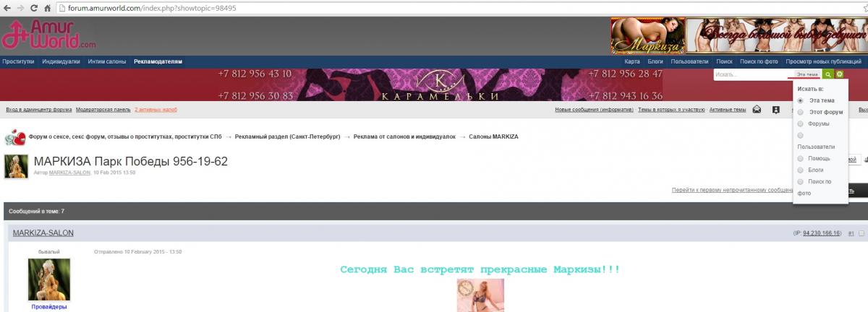Go to browser home page icon
868x312 pixels.
click(x=48, y=9)
